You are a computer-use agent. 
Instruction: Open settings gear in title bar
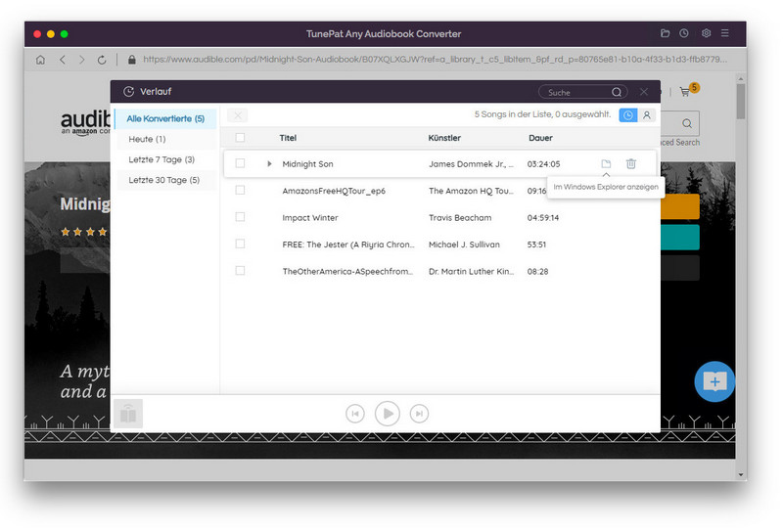706,33
